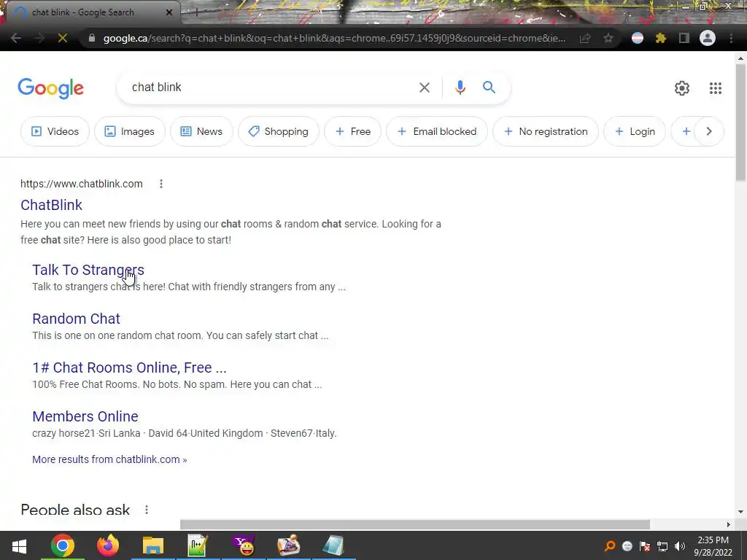Open the extensions puzzle icon
Viewport: 747px width, 560px height.
661,38
